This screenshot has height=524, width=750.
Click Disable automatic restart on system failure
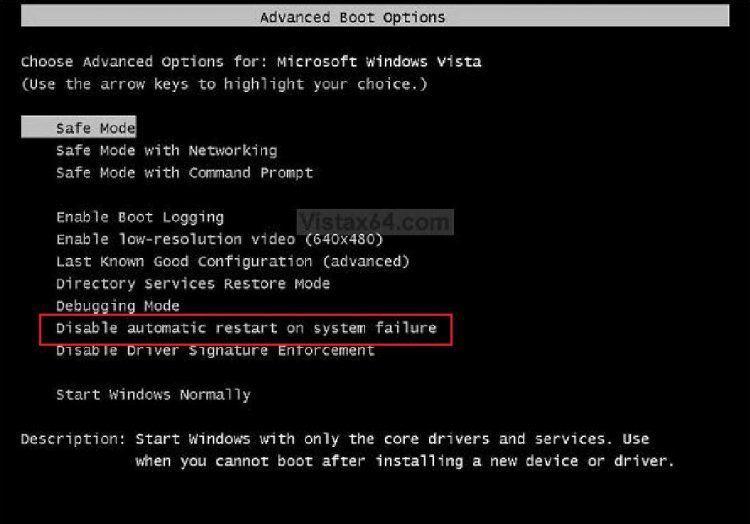pos(246,328)
